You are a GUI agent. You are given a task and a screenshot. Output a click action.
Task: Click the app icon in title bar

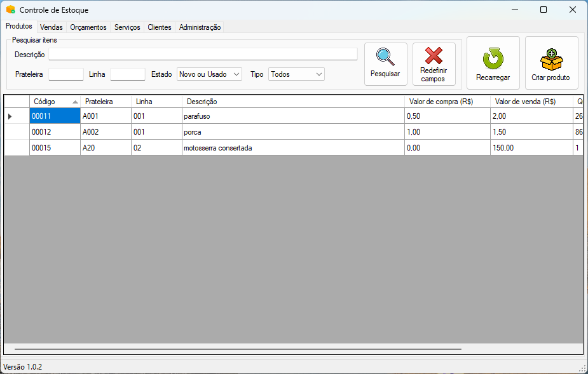tap(11, 10)
